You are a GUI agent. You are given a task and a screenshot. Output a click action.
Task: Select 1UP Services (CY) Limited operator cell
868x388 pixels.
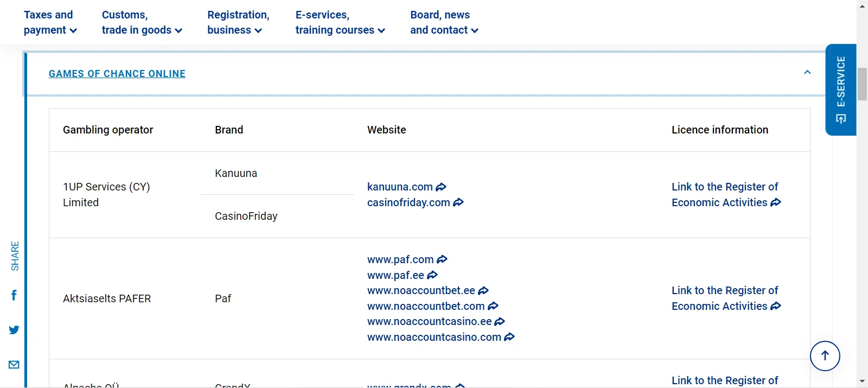pos(125,194)
